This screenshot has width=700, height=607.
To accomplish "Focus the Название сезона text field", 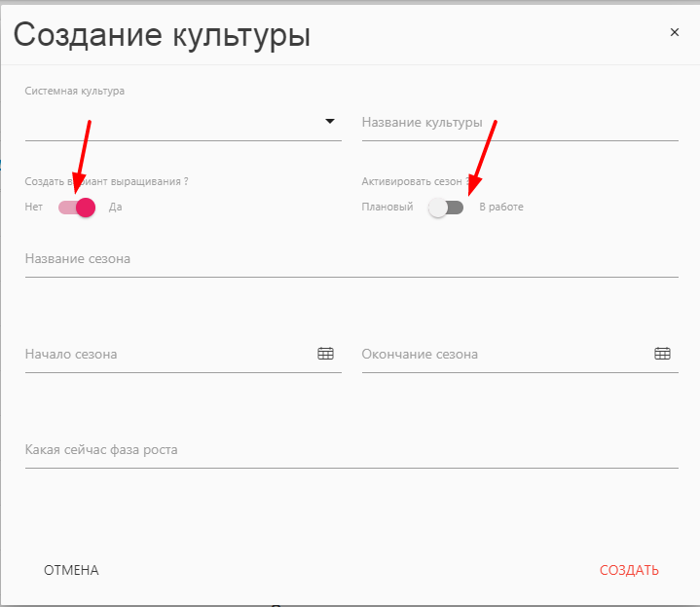I will point(350,259).
